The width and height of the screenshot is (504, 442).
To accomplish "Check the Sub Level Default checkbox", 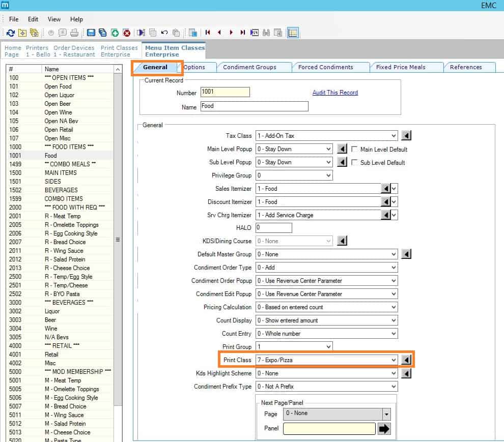I will [x=355, y=163].
